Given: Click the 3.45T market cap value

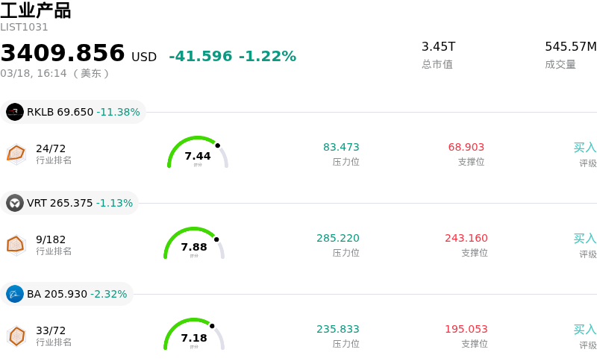Looking at the screenshot, I should 438,46.
